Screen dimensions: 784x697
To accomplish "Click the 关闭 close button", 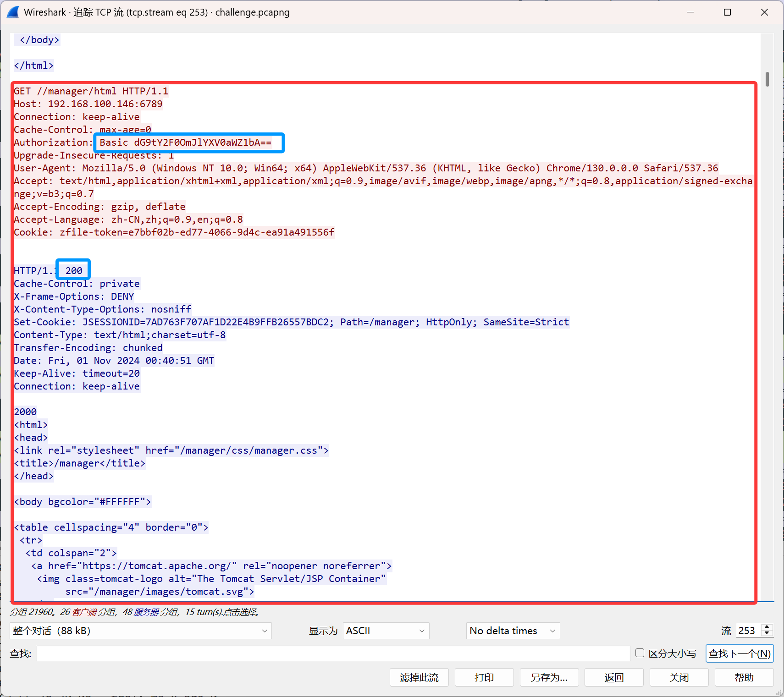I will [x=679, y=677].
